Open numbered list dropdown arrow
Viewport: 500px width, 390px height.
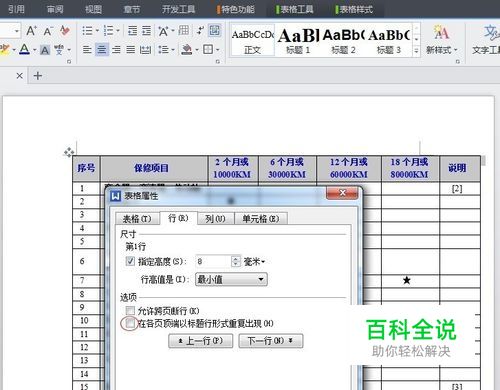pos(118,31)
